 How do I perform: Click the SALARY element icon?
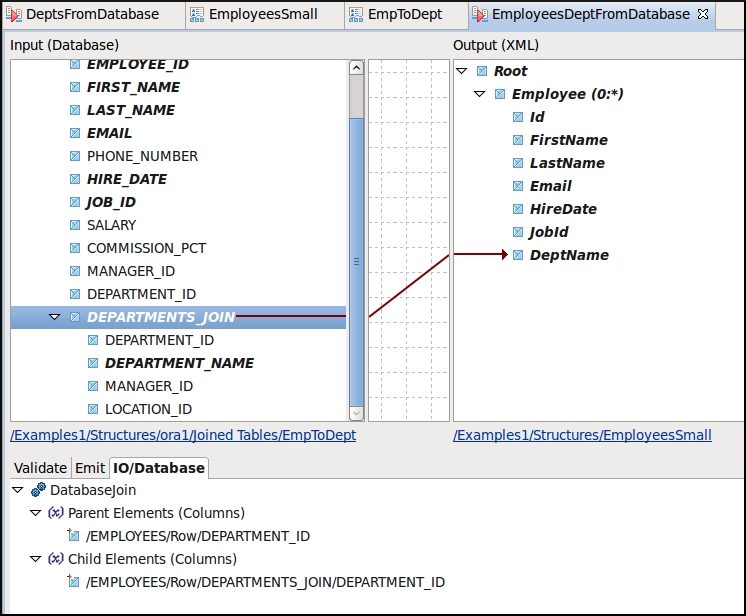[x=75, y=225]
